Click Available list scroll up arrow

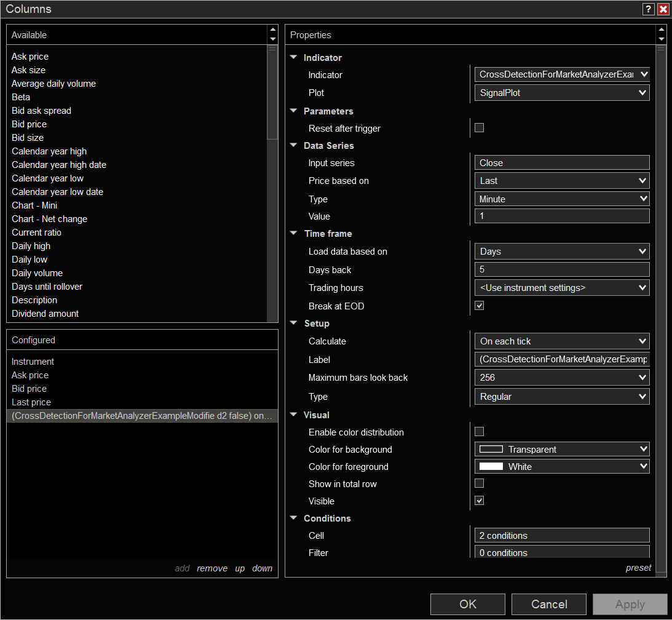click(x=272, y=30)
